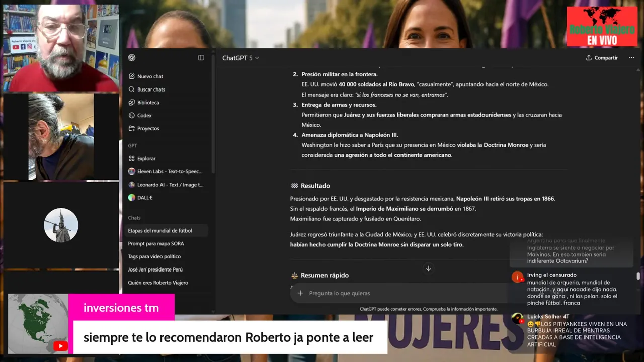
Task: Open the ChatGPT 5 model dropdown
Action: point(240,58)
